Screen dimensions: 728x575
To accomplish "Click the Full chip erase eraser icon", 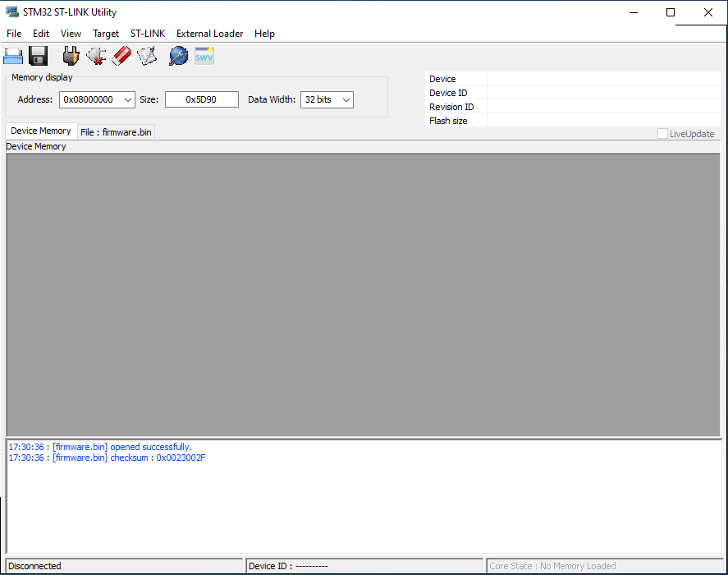I will click(121, 56).
